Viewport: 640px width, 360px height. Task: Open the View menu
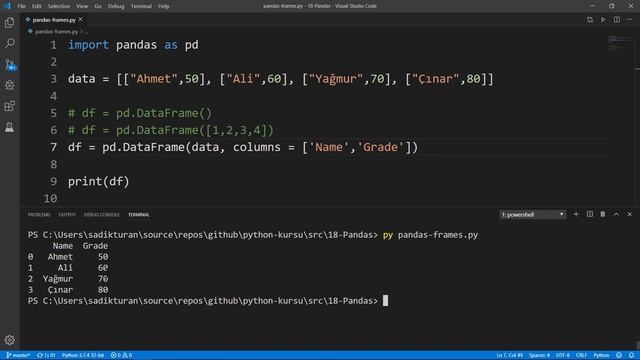(82, 6)
